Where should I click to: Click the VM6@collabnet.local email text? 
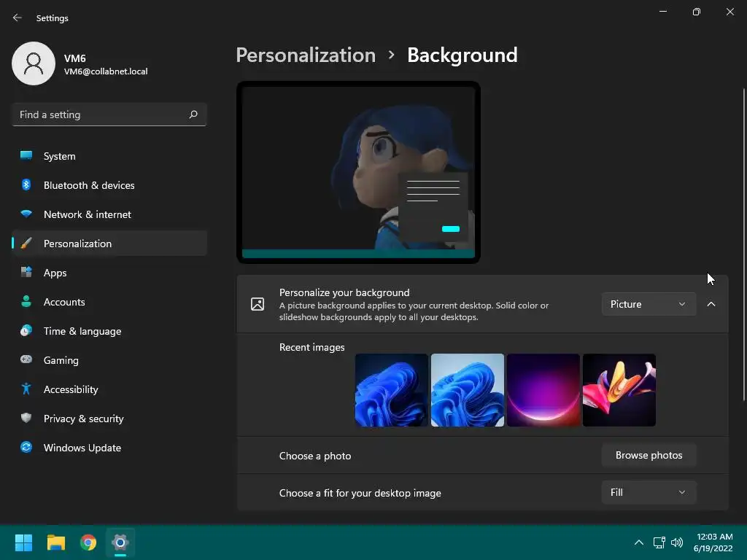(106, 71)
